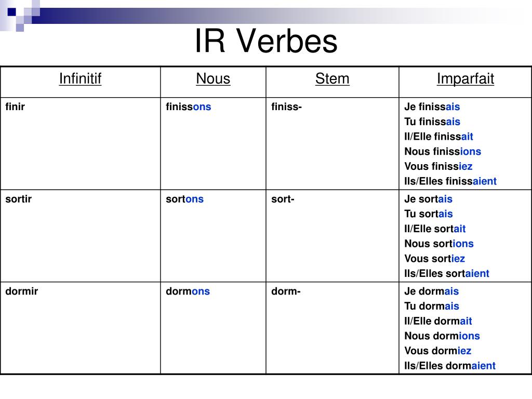
Task: Click the underlined Imparfait header
Action: click(x=465, y=79)
